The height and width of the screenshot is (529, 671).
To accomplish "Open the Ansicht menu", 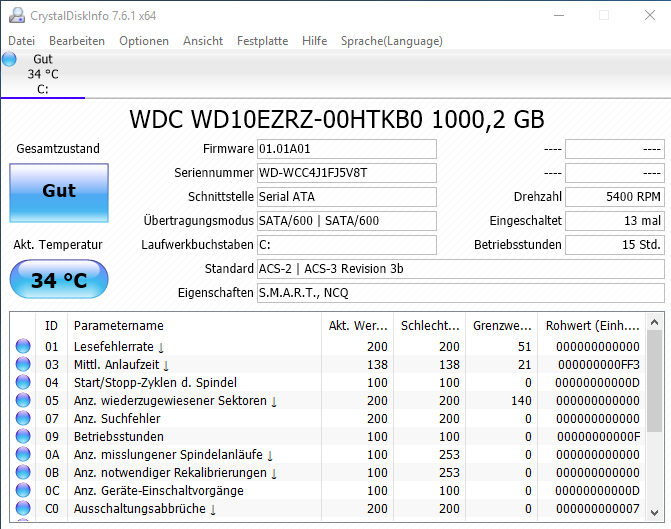I will click(x=203, y=41).
